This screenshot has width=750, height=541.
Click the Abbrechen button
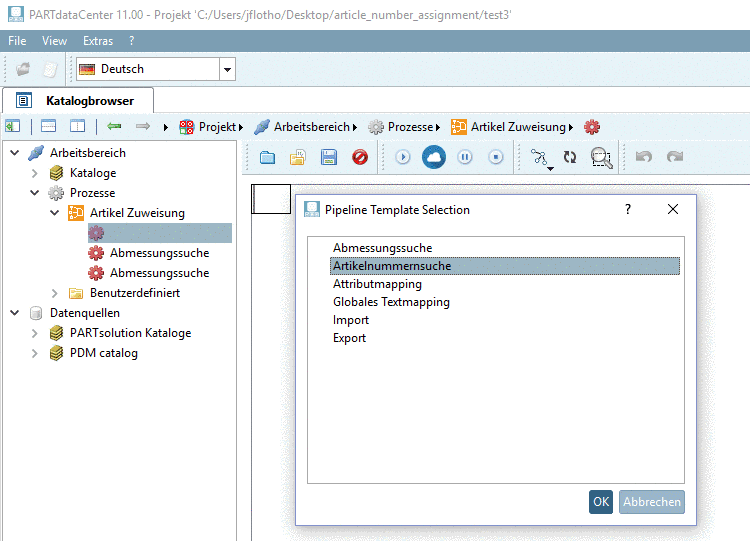tap(651, 502)
